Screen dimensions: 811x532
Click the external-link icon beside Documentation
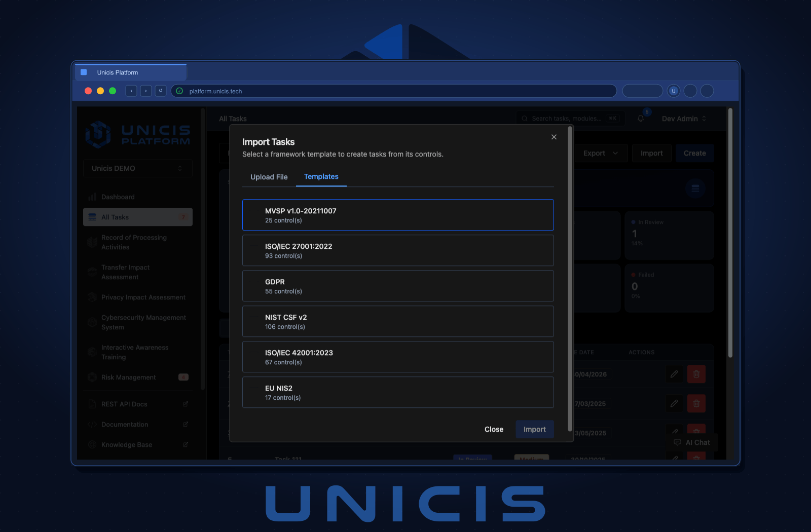186,425
